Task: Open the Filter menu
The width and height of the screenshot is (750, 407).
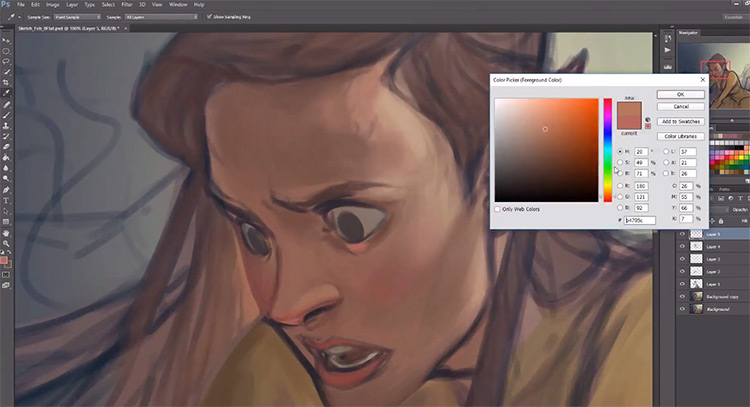Action: click(127, 5)
